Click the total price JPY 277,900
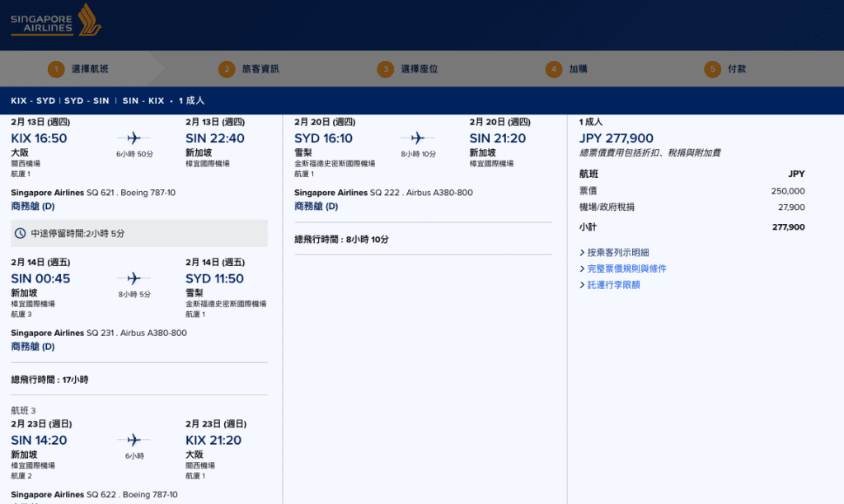 click(x=617, y=138)
